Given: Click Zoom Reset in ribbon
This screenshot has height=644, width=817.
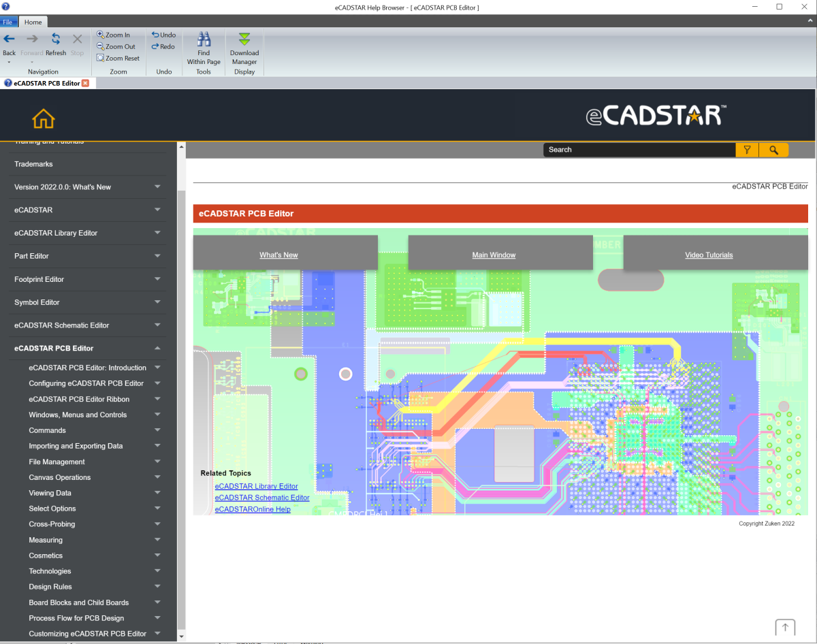Looking at the screenshot, I should (118, 58).
